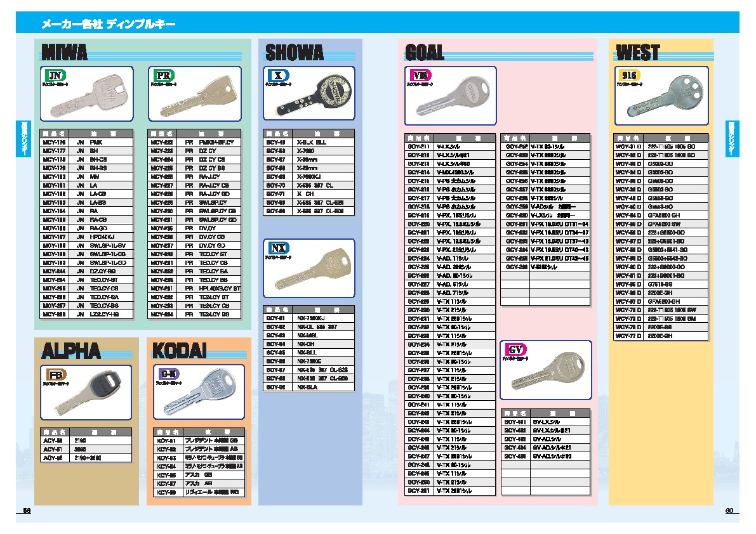The image size is (756, 534).
Task: Select the blue X badge under SHOWA
Action: (x=278, y=75)
